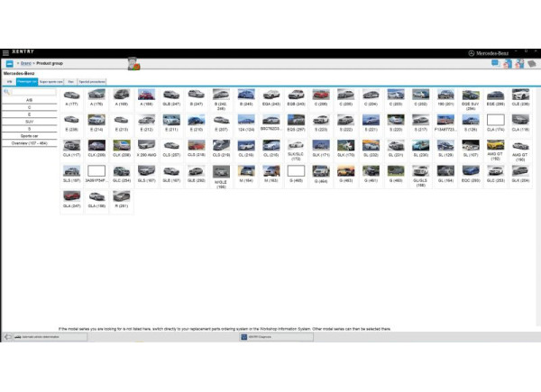The height and width of the screenshot is (392, 541).
Task: Open the XENTRY hamburger menu
Action: pyautogui.click(x=5, y=53)
